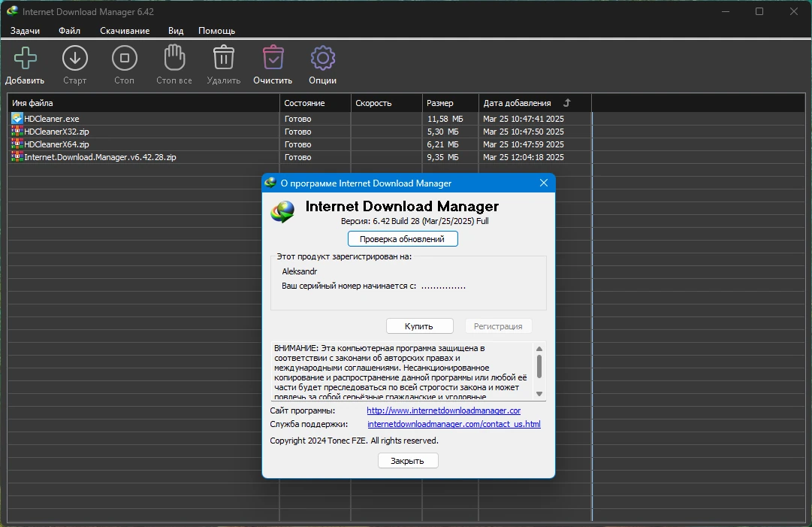The image size is (812, 527).
Task: Click the Mar 25 10:47:50 2025 date cell
Action: [x=523, y=132]
